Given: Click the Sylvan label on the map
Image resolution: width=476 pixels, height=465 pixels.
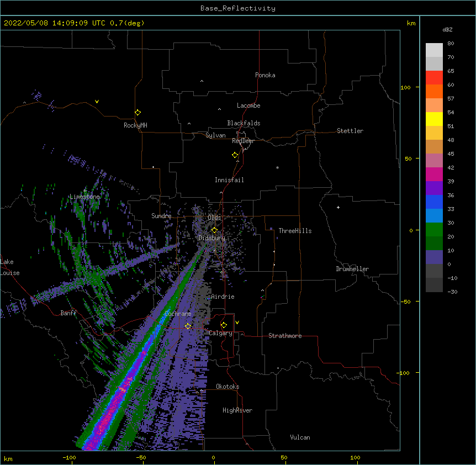Looking at the screenshot, I should 215,135.
